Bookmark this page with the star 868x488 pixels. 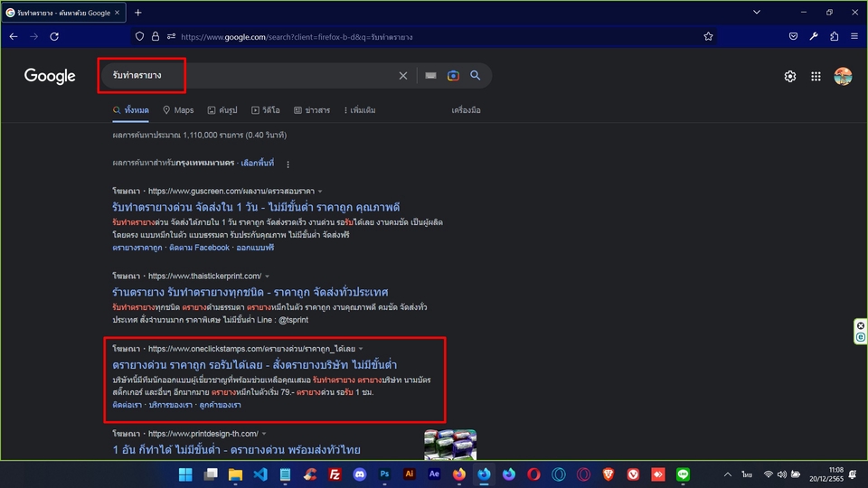click(708, 36)
